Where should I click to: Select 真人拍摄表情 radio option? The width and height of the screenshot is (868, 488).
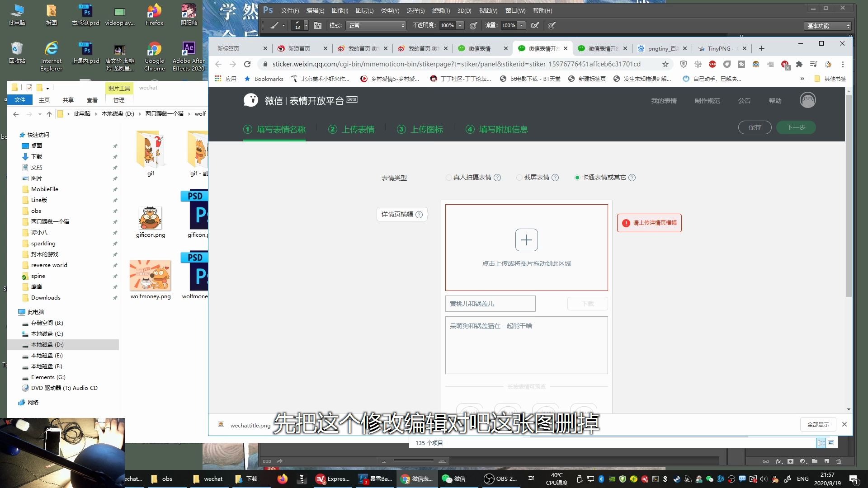[x=448, y=178]
